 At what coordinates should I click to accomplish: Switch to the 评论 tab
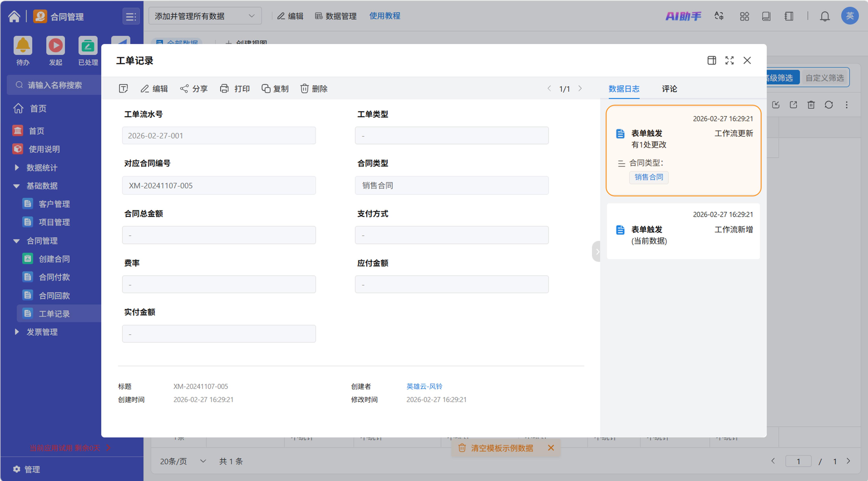(x=669, y=89)
